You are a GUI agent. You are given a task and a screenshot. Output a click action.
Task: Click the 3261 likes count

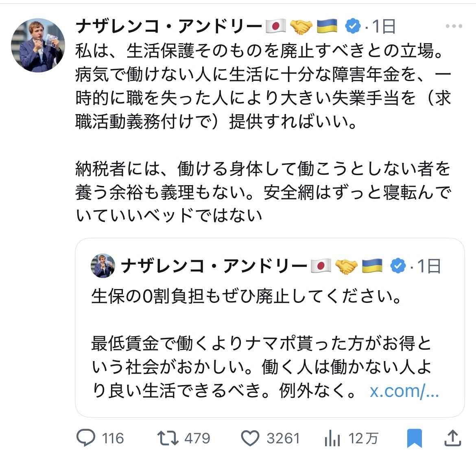[x=283, y=438]
